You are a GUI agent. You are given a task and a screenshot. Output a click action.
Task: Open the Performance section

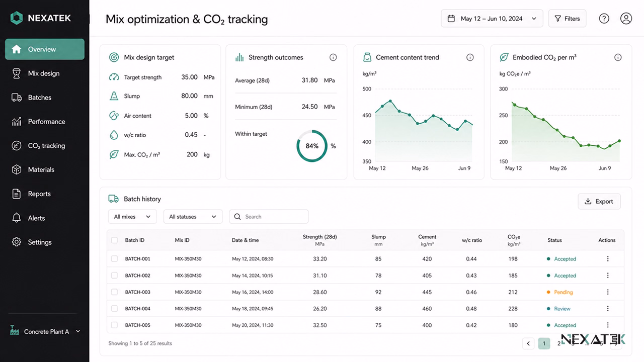(45, 122)
